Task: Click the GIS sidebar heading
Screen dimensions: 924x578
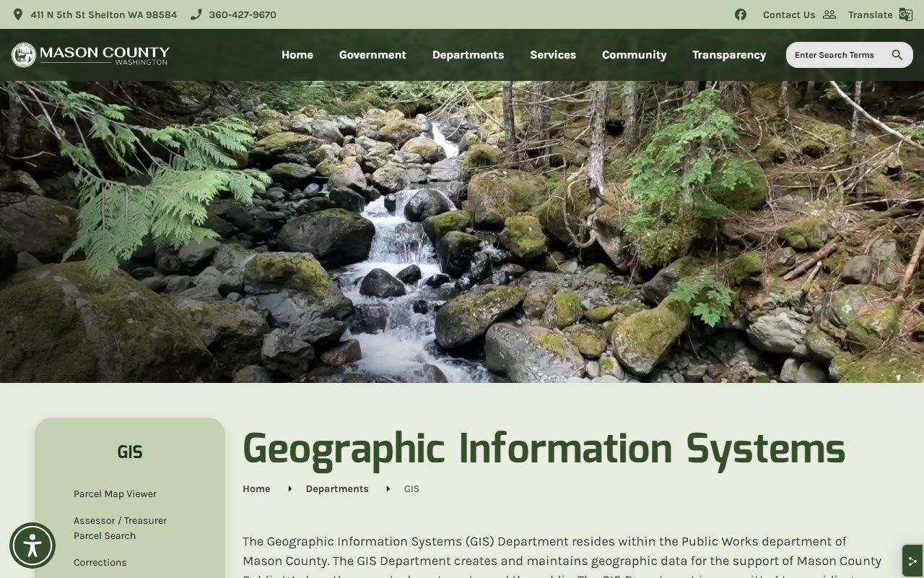Action: click(130, 452)
